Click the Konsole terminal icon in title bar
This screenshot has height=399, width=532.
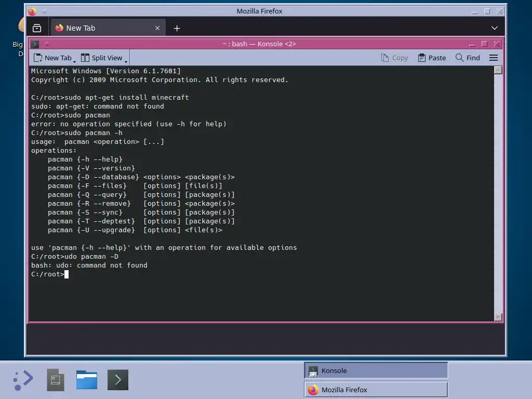click(x=35, y=44)
